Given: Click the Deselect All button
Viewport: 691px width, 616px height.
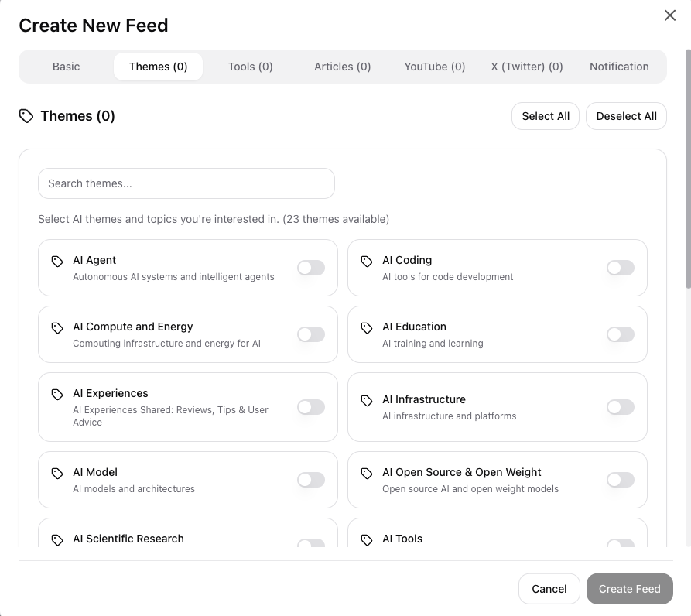Looking at the screenshot, I should click(626, 116).
